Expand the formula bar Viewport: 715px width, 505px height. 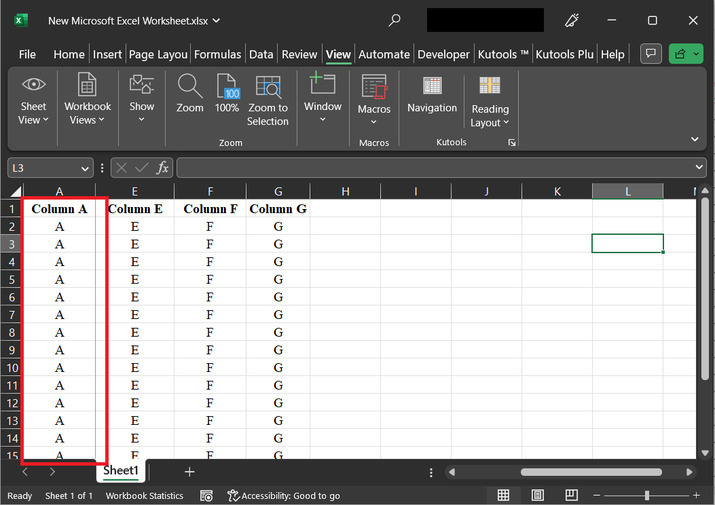click(699, 167)
